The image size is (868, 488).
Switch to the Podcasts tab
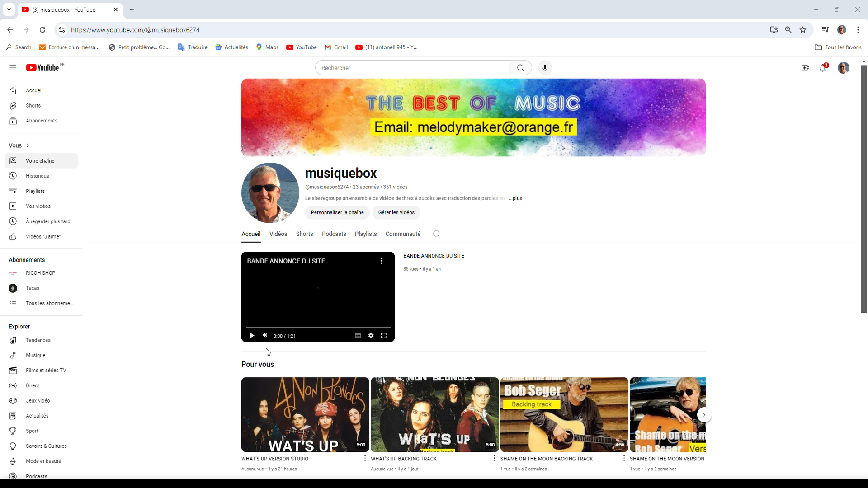pyautogui.click(x=334, y=234)
